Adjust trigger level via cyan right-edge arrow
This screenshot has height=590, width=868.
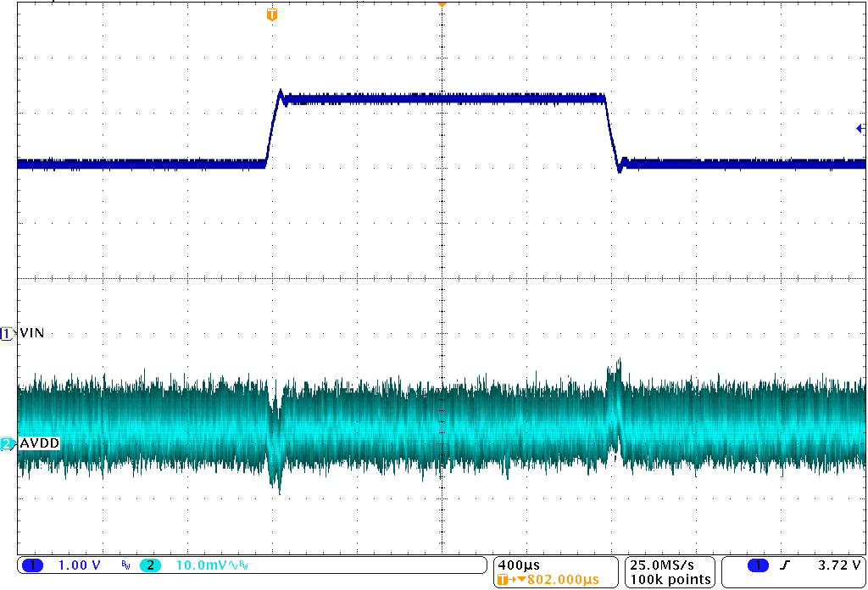(859, 128)
